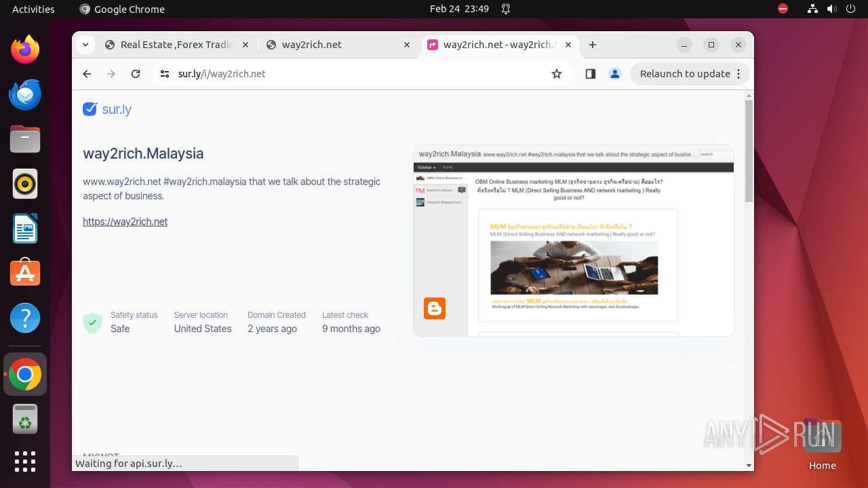Click the Latest check 9 months ago value
The height and width of the screenshot is (488, 868).
tap(351, 329)
